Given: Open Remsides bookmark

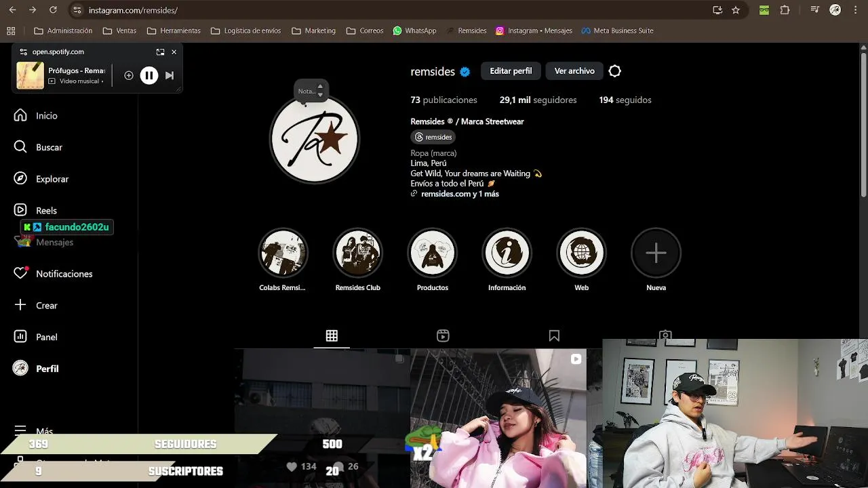Looking at the screenshot, I should pos(466,30).
